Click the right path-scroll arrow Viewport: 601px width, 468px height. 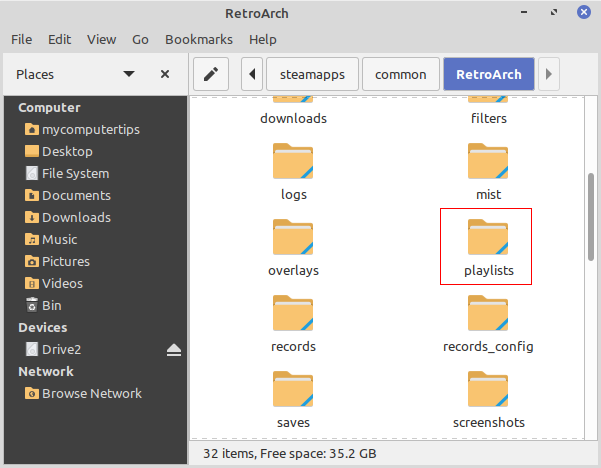coord(549,74)
